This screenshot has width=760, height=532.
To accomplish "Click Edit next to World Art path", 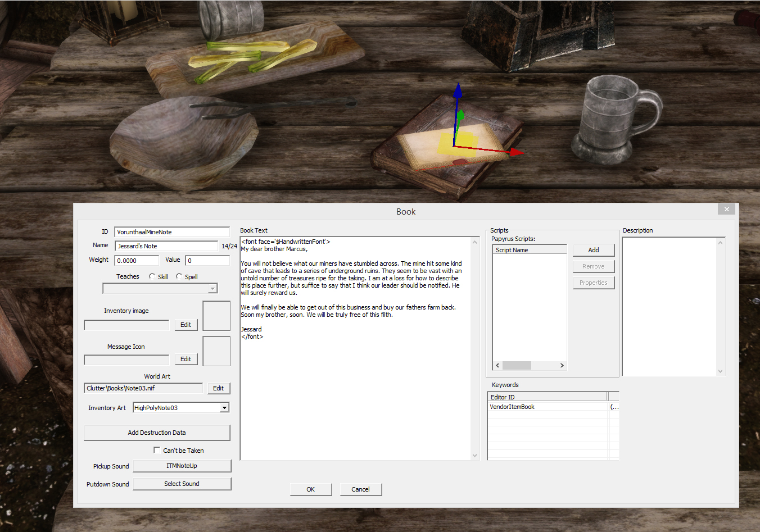I will point(218,388).
